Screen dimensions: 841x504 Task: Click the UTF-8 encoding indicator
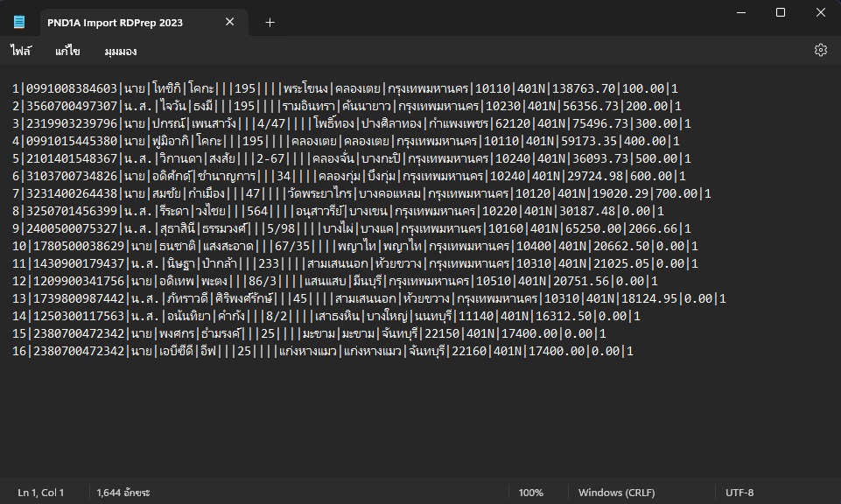pyautogui.click(x=739, y=493)
